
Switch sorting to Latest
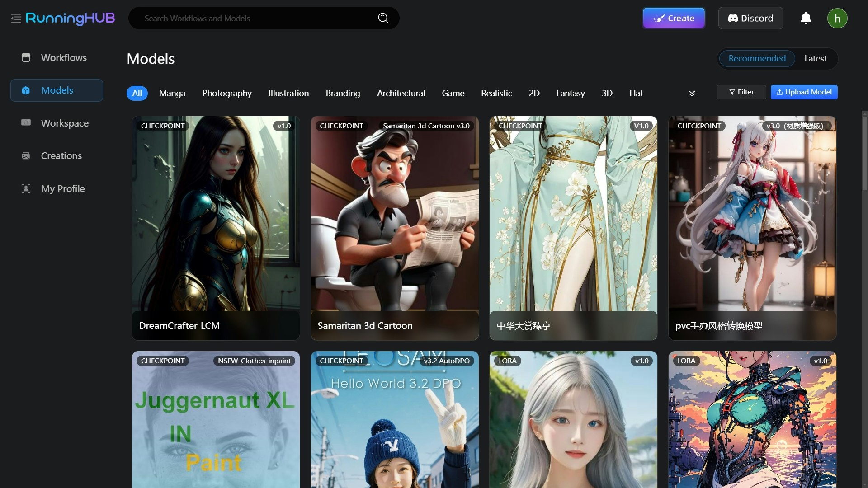point(815,59)
